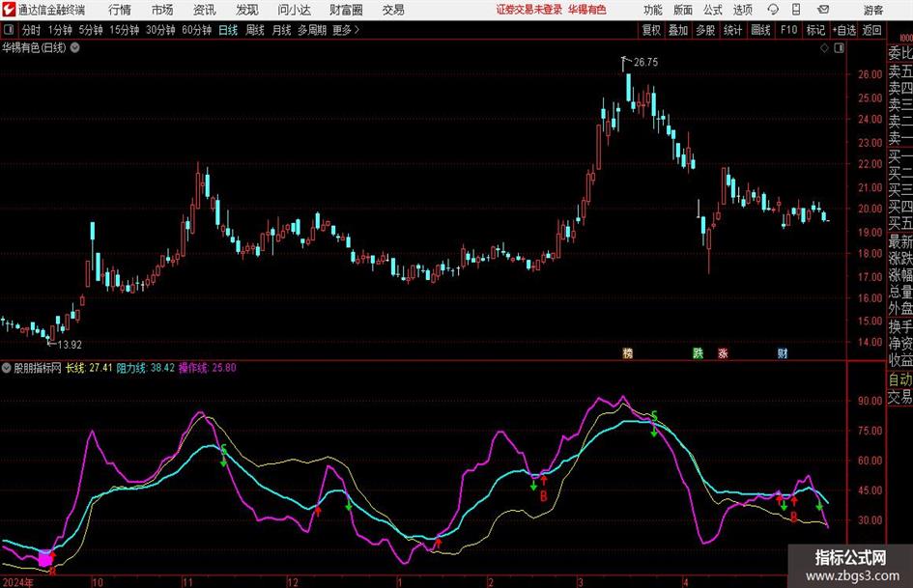This screenshot has width=913, height=588.
Task: Open the 选项 menu
Action: [742, 10]
